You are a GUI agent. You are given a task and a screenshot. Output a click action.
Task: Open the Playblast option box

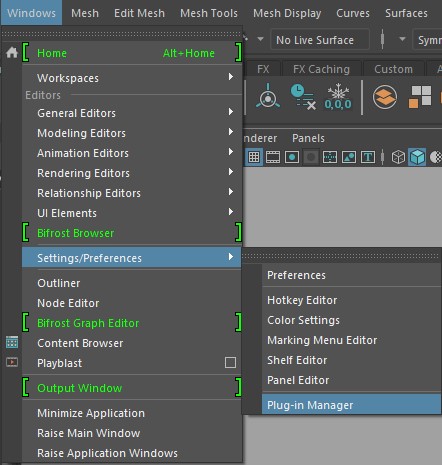(x=230, y=363)
